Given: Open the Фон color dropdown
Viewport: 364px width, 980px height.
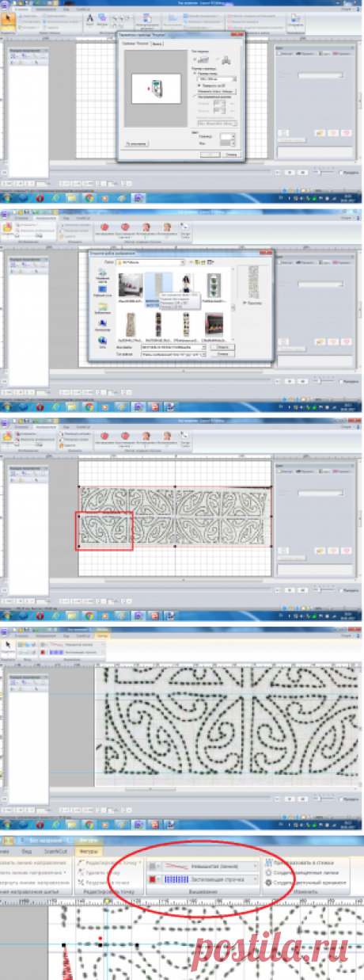Looking at the screenshot, I should coord(227,142).
